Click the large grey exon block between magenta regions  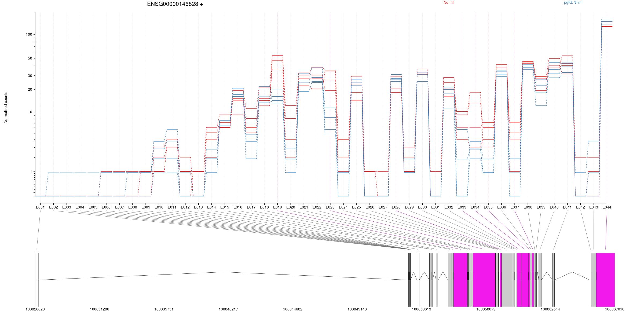point(507,280)
